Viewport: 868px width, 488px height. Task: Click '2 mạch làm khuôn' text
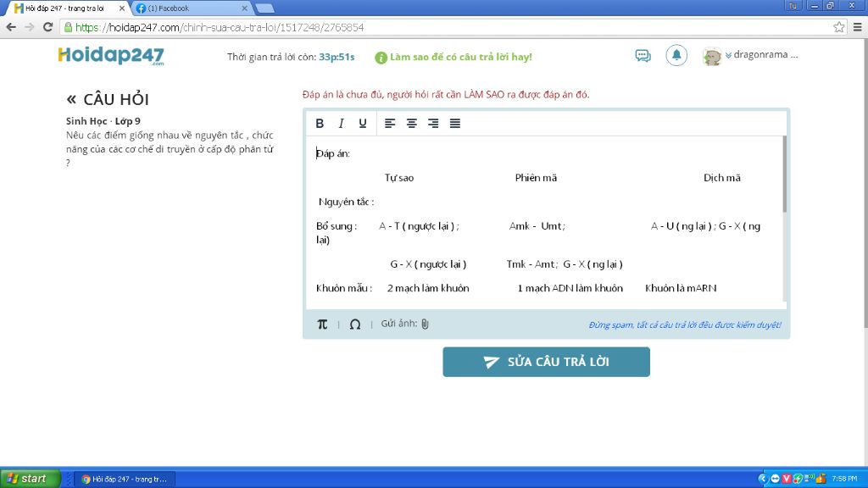tap(428, 288)
